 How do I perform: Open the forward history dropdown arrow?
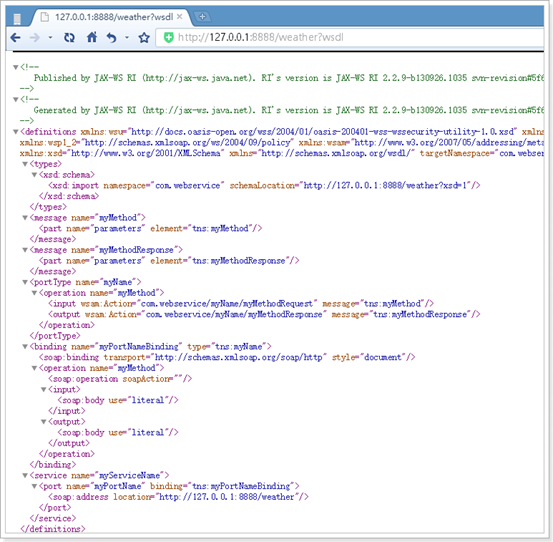(x=50, y=37)
